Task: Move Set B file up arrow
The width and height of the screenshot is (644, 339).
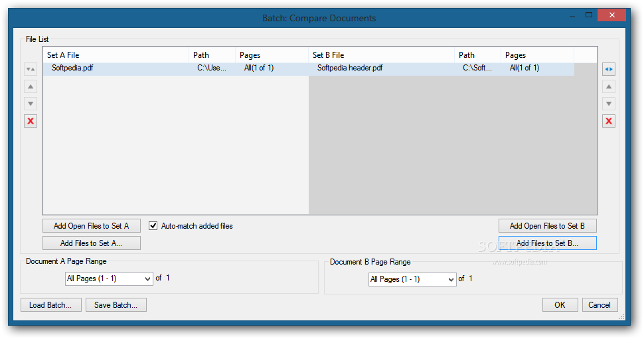Action: [x=609, y=86]
